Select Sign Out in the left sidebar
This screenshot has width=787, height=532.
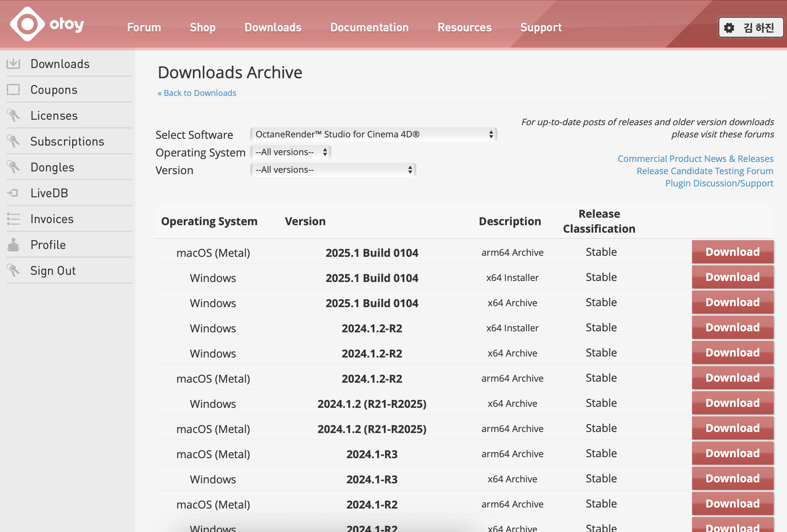pyautogui.click(x=69, y=270)
